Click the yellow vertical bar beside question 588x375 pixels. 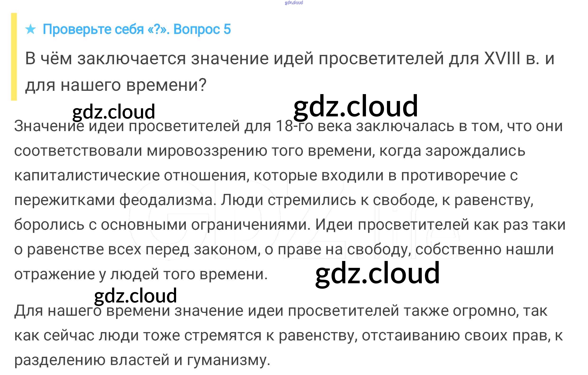point(14,57)
